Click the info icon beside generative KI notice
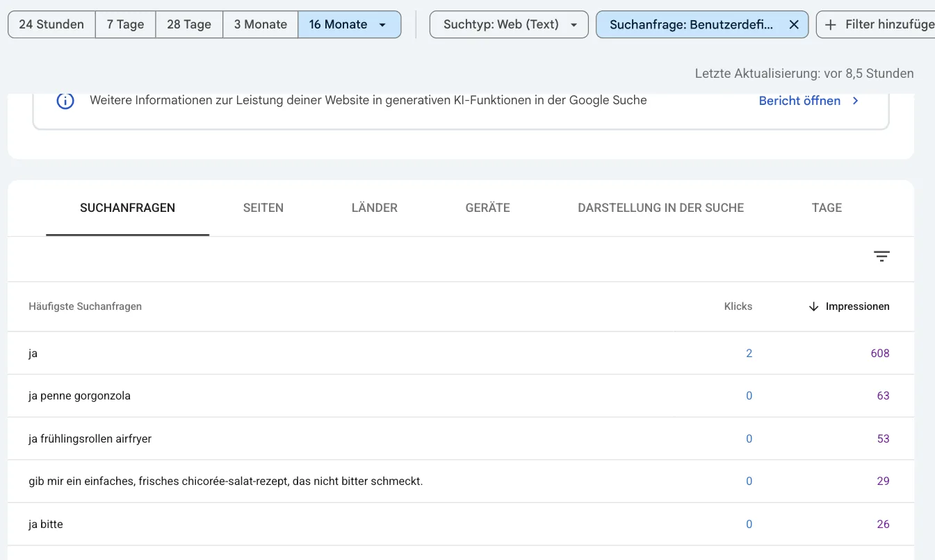This screenshot has height=560, width=935. point(65,101)
